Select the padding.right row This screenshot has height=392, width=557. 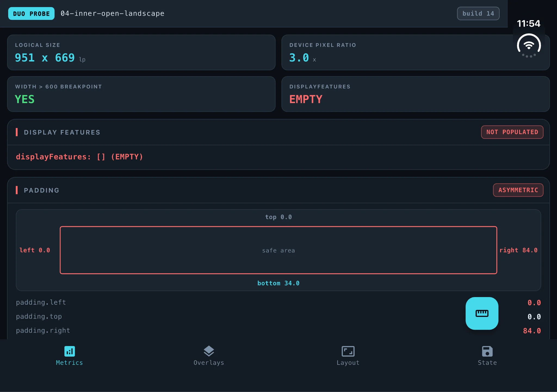pyautogui.click(x=278, y=331)
